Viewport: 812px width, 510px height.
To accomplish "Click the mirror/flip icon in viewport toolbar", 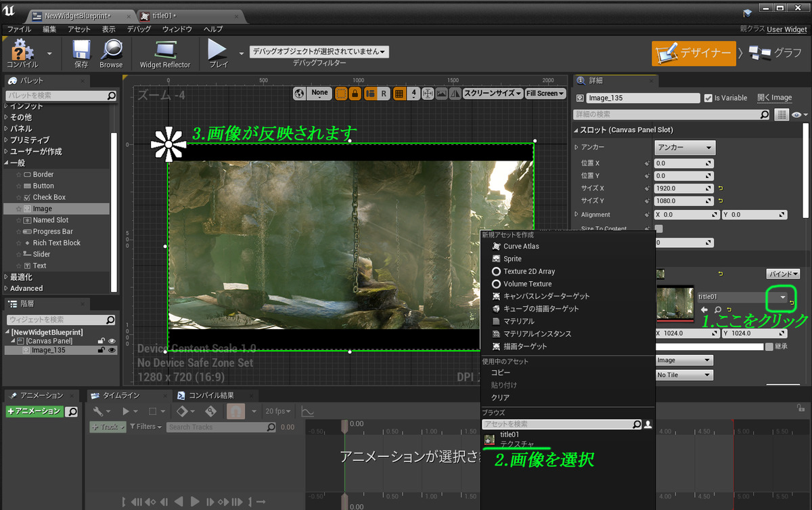I will (455, 93).
